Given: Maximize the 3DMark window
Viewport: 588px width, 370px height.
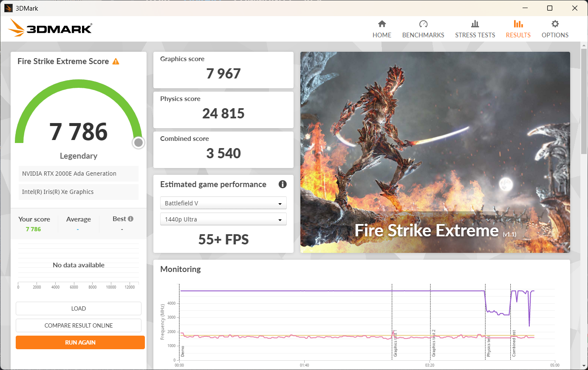Looking at the screenshot, I should click(x=550, y=8).
